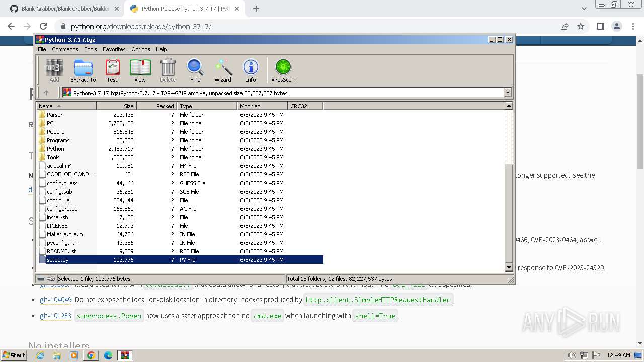Open the Favorites menu
Image resolution: width=644 pixels, height=362 pixels.
coord(114,49)
